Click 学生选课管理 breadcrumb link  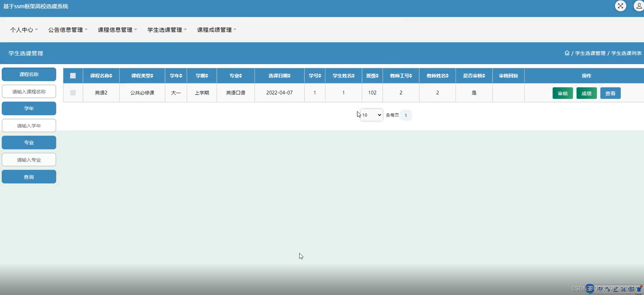[590, 53]
